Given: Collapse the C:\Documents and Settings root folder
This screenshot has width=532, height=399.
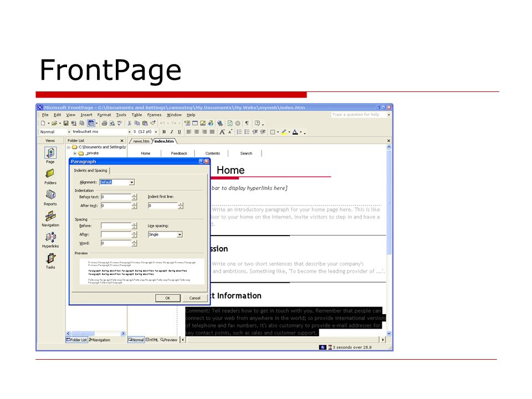Looking at the screenshot, I should tap(69, 147).
